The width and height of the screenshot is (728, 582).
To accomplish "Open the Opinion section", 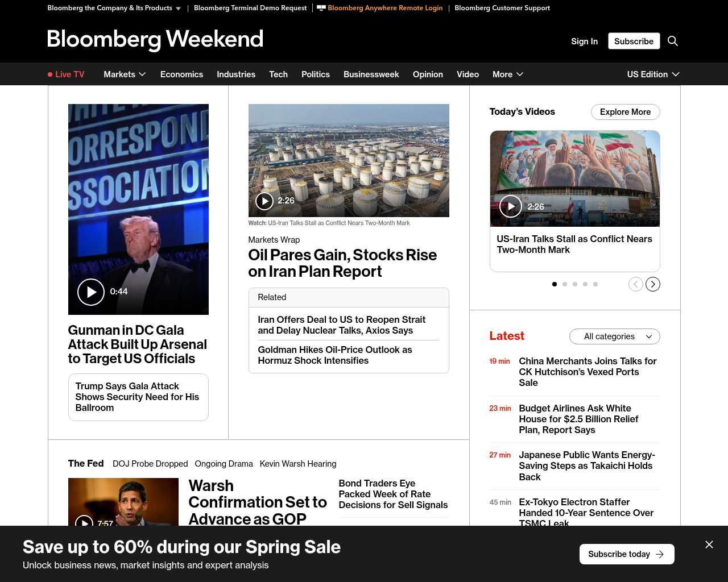I will pos(428,74).
